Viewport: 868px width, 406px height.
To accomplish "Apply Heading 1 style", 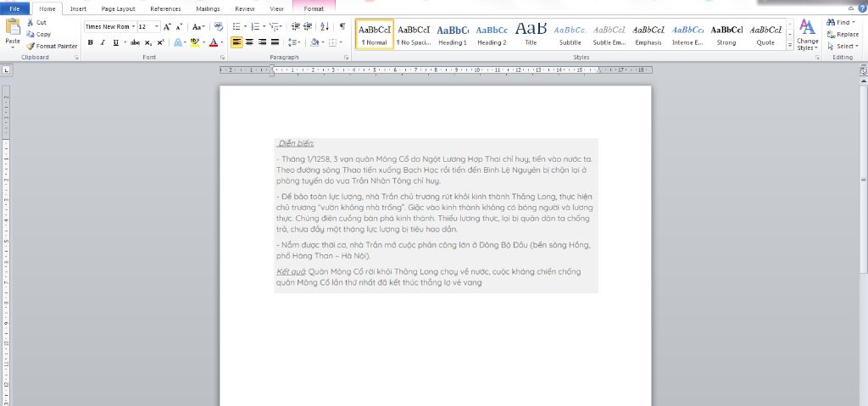I will 453,35.
